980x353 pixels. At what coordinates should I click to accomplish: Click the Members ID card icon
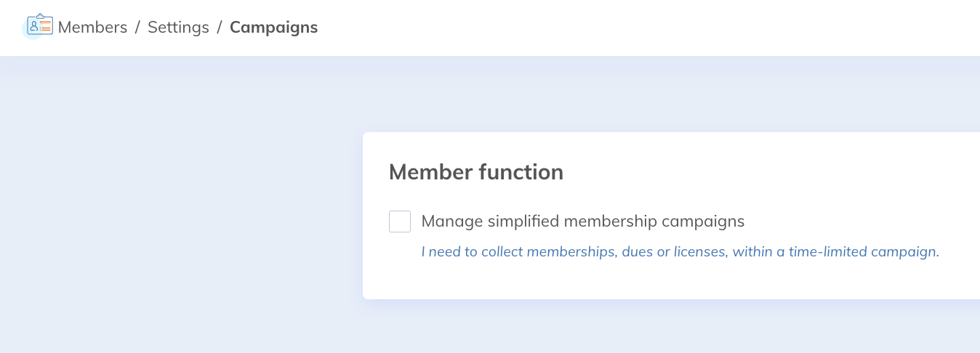[x=39, y=26]
